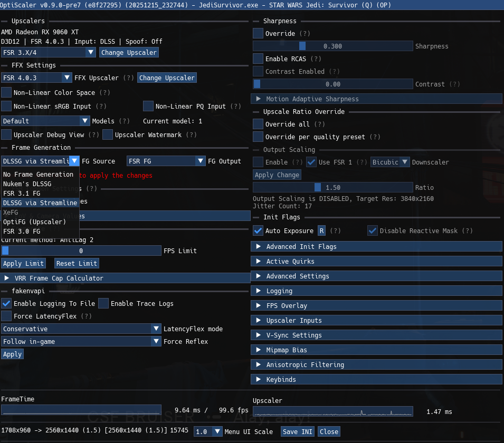Click the Sharpness slider
Viewport: 504px width, 443px height.
pos(332,46)
